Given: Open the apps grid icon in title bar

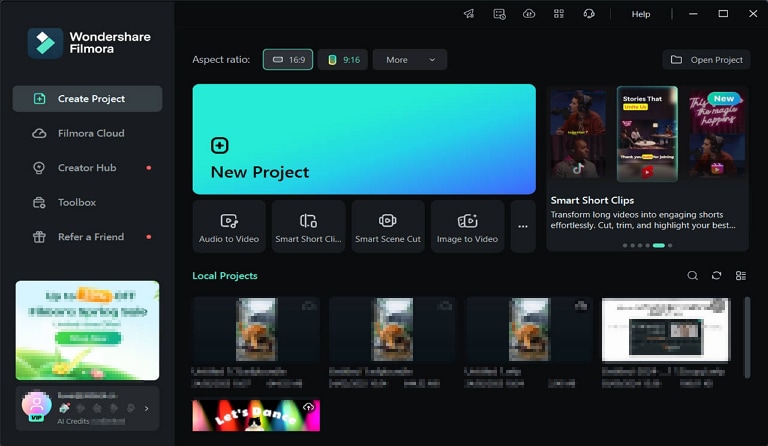Looking at the screenshot, I should (559, 14).
